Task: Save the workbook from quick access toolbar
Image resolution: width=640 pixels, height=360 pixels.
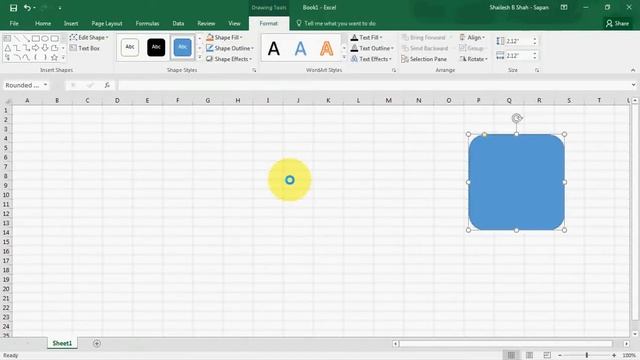Action: pos(13,8)
